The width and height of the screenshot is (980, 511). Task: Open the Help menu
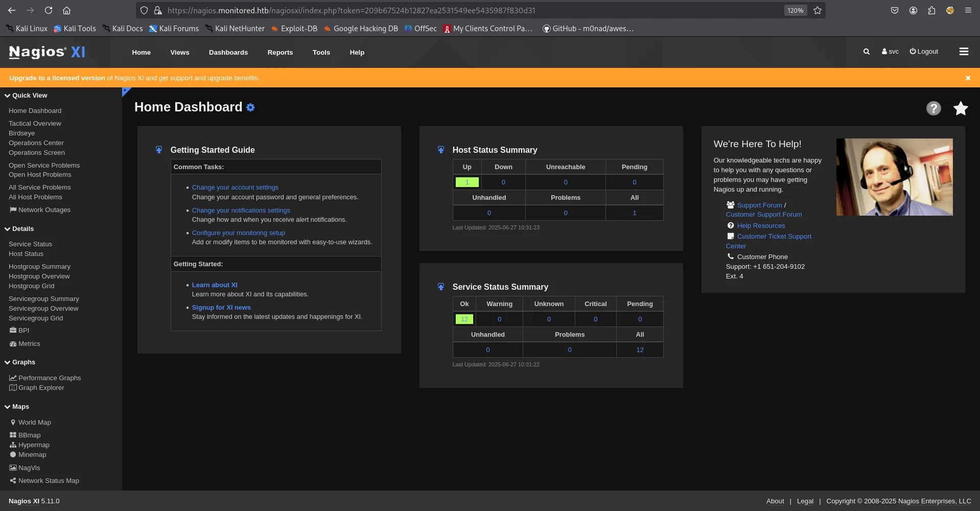357,52
